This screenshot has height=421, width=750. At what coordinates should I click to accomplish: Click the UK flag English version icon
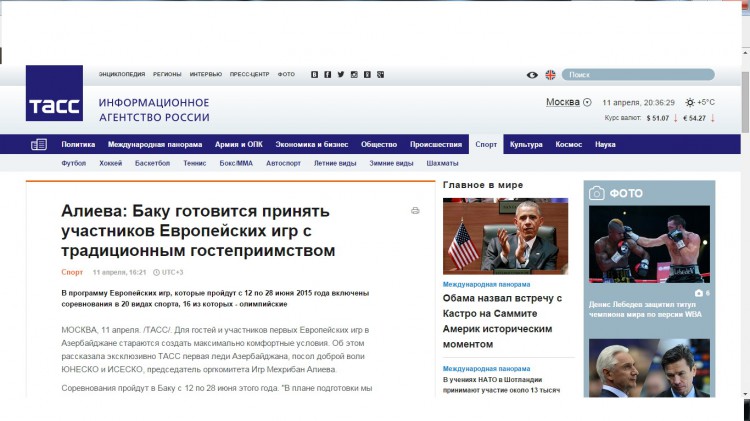pyautogui.click(x=550, y=75)
